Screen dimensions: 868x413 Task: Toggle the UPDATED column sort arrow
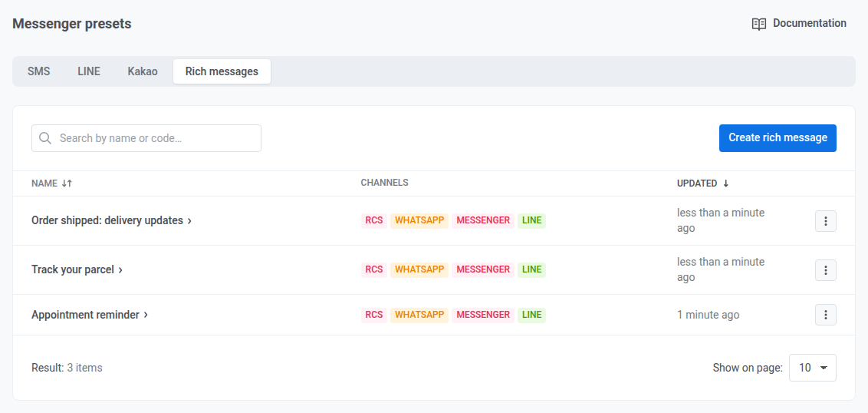coord(725,183)
